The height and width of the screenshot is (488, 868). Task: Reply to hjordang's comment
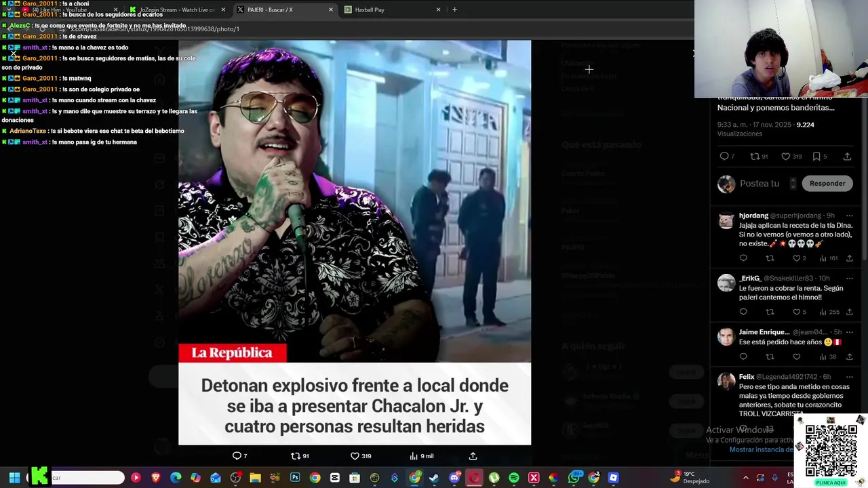(x=743, y=258)
